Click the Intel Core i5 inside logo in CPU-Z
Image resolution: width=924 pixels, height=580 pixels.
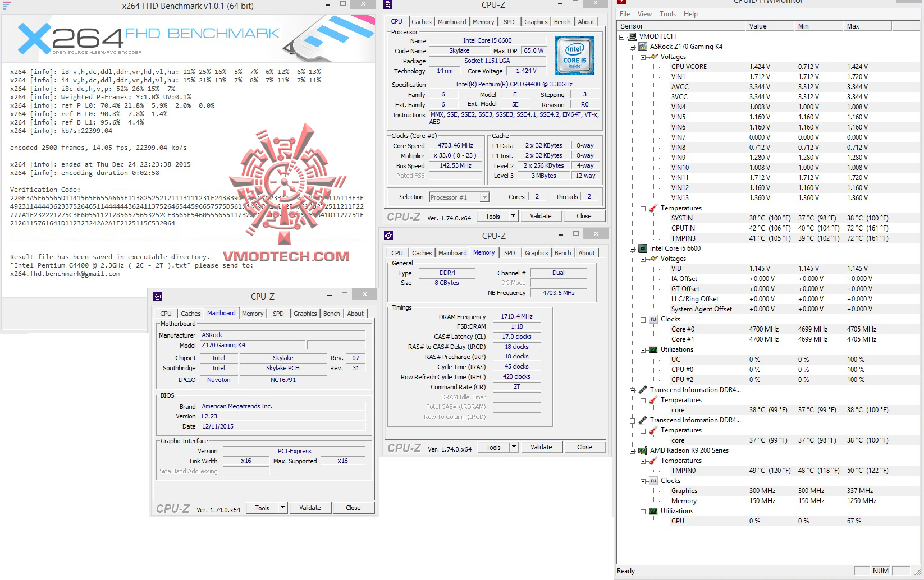(x=574, y=56)
